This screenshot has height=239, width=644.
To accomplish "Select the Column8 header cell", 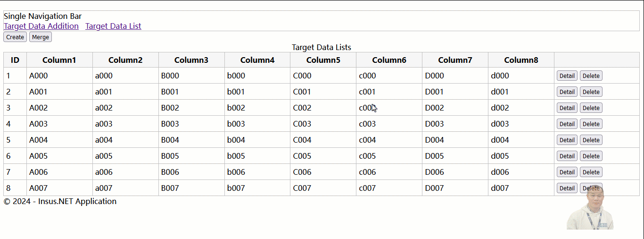I will click(521, 60).
